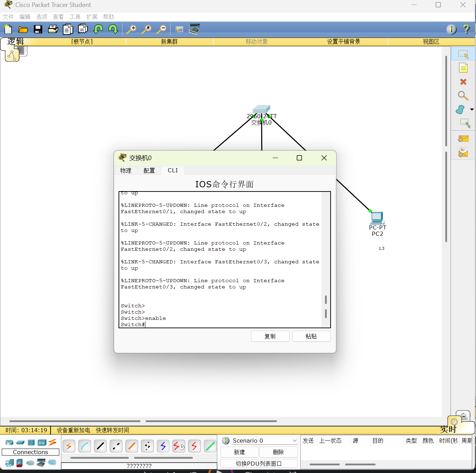Select the Draw Polygon shape tool

460,110
